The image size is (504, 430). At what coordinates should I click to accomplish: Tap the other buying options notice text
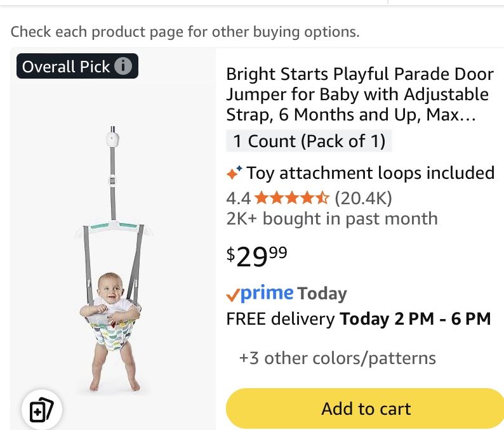tap(185, 31)
